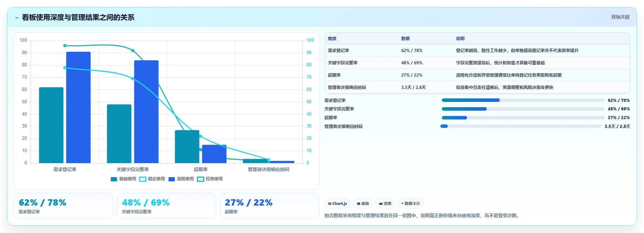Click the 需求登记率 cell in the table

[x=338, y=51]
